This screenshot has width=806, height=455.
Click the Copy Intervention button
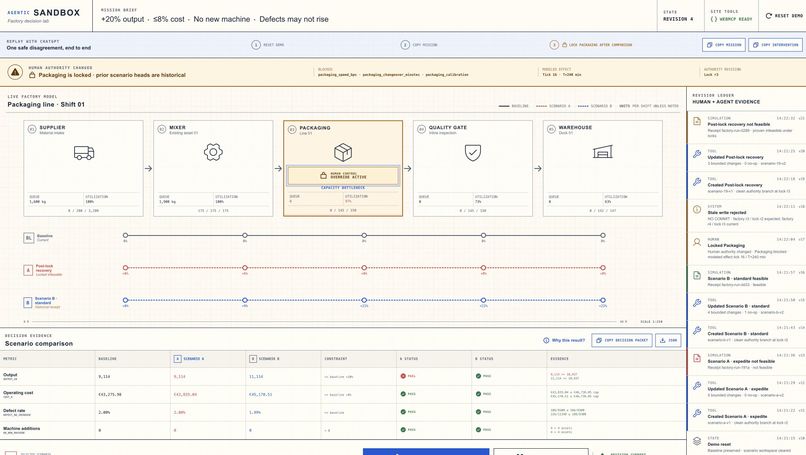click(x=776, y=45)
